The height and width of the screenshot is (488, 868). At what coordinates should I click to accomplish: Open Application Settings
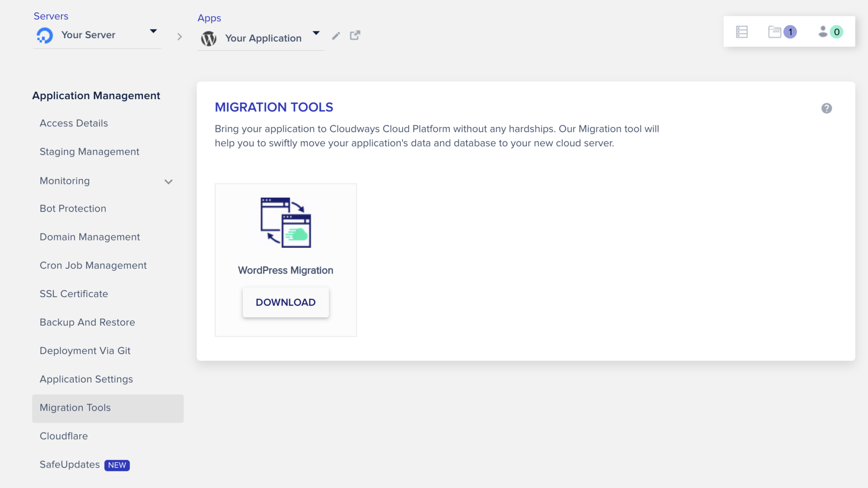click(86, 379)
